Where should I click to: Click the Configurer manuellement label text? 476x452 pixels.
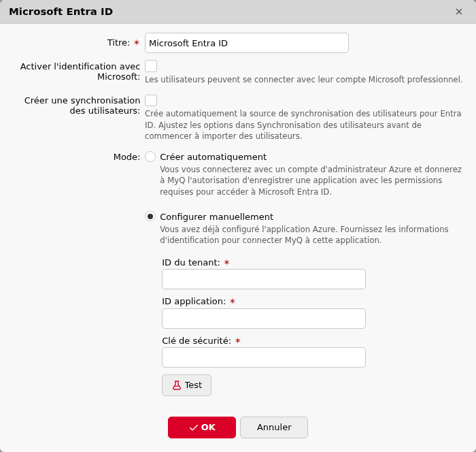click(x=216, y=216)
